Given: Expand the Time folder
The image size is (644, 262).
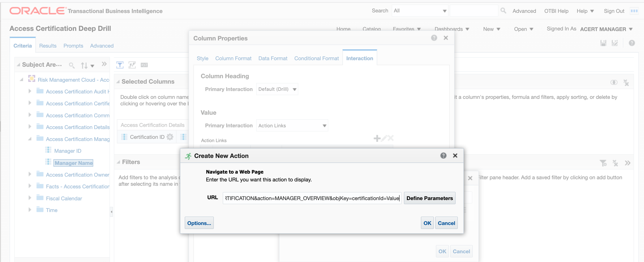Looking at the screenshot, I should pos(30,210).
